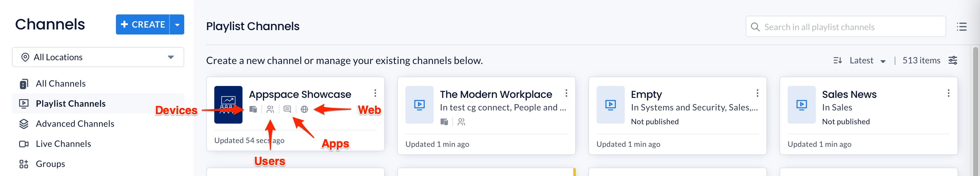980x176 pixels.
Task: Open the three-dot menu on The Modern Workplace
Action: click(x=566, y=93)
